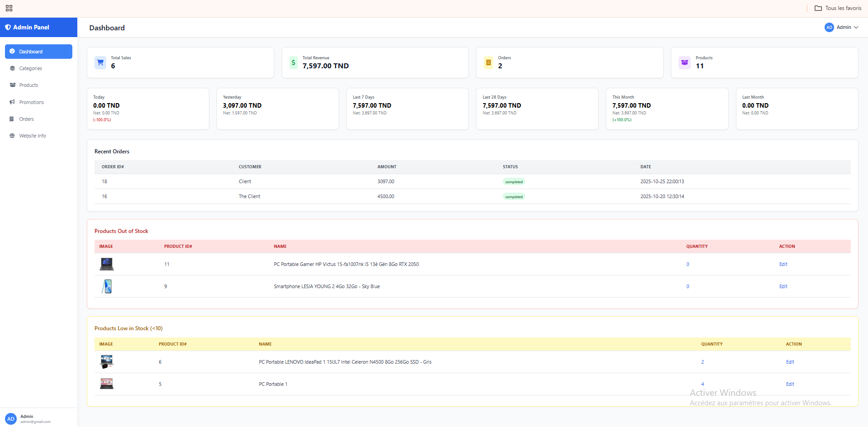Open order ID 18 link

[x=104, y=181]
